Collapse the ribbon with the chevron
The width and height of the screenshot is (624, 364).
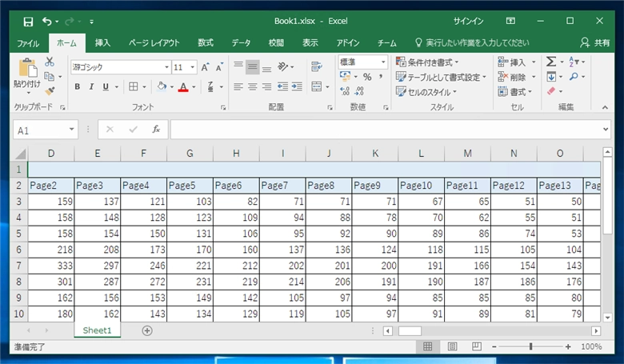605,107
